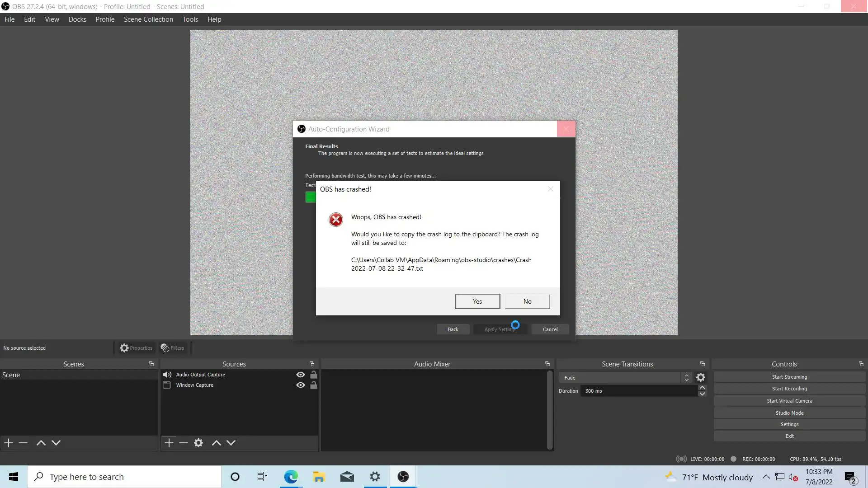Show hidden system tray icons chevron
Image resolution: width=868 pixels, height=488 pixels.
(766, 477)
